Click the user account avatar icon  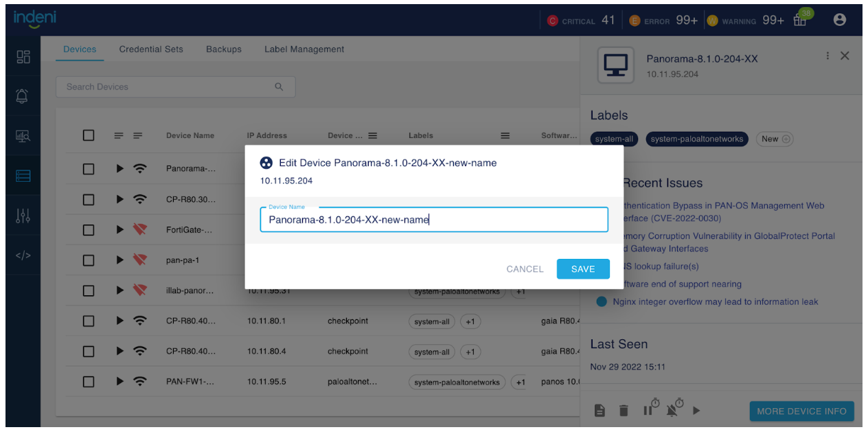[839, 20]
